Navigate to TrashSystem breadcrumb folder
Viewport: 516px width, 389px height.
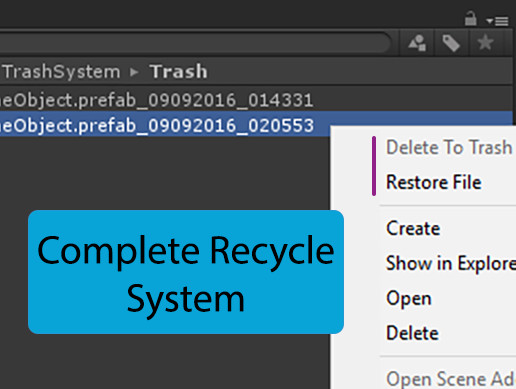pyautogui.click(x=62, y=72)
